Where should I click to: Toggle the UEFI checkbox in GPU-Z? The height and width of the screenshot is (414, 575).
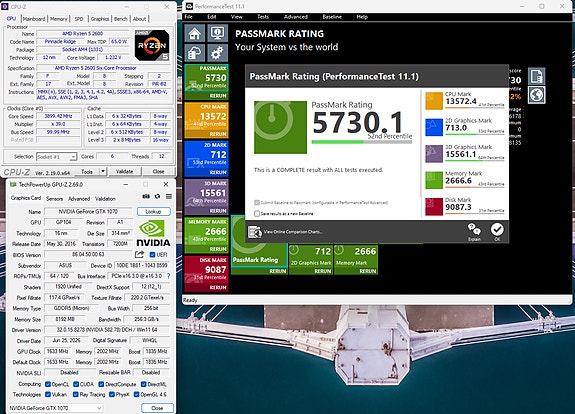[152, 254]
